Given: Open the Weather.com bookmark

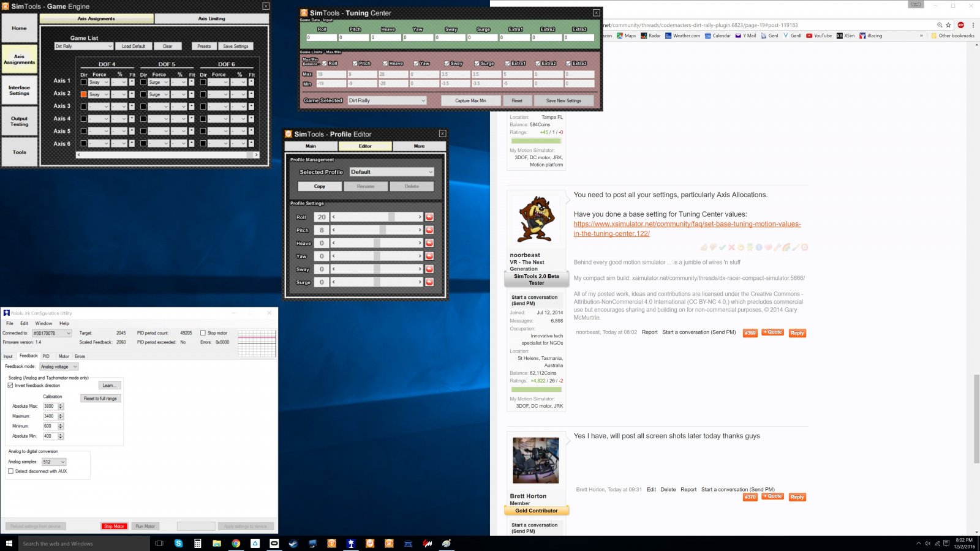Looking at the screenshot, I should click(682, 36).
